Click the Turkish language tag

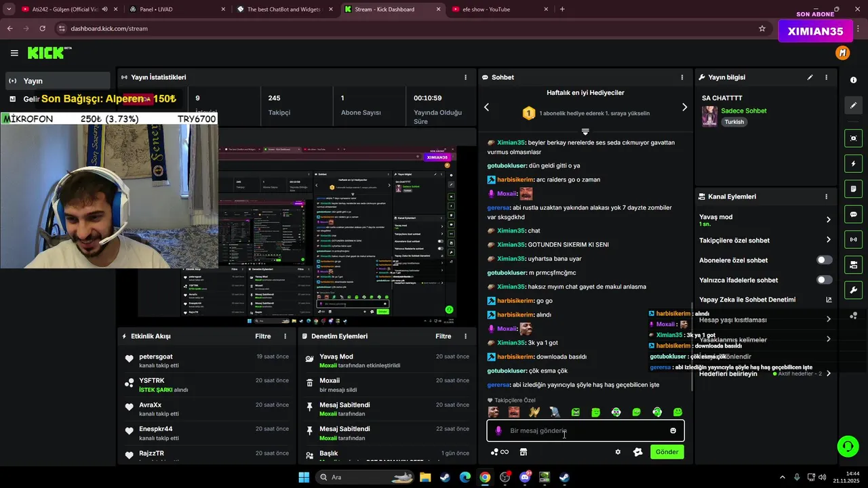734,122
